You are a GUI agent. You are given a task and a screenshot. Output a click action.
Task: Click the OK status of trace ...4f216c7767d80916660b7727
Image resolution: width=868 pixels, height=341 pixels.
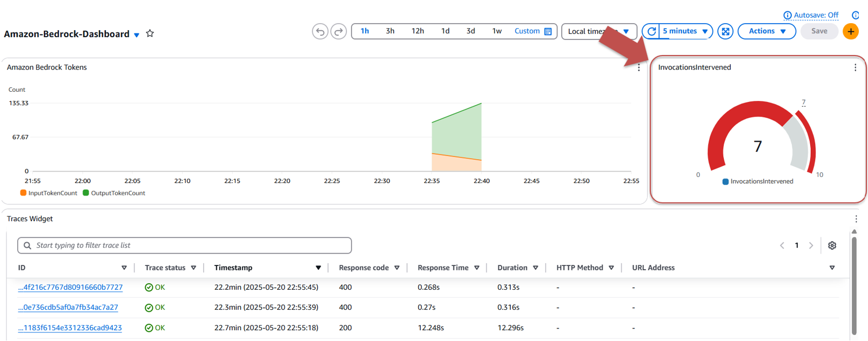click(155, 288)
